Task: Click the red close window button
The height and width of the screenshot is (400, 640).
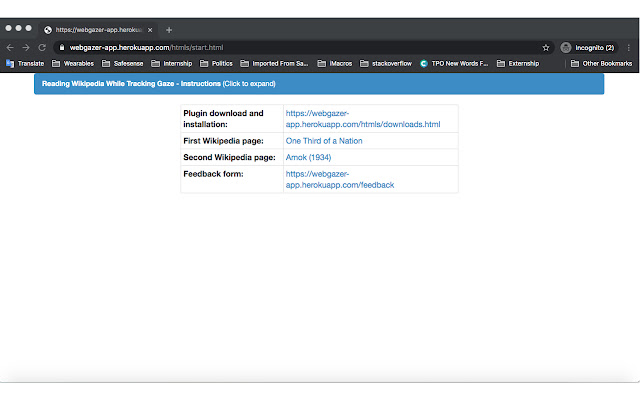Action: tap(9, 28)
